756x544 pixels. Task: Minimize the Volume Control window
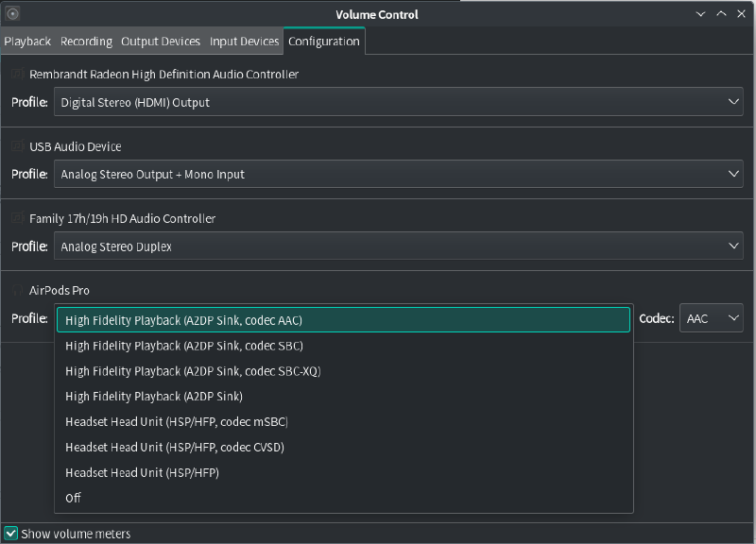(700, 14)
